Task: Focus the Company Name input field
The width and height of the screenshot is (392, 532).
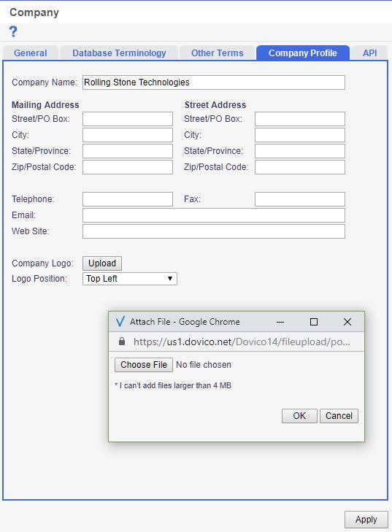Action: click(x=214, y=82)
